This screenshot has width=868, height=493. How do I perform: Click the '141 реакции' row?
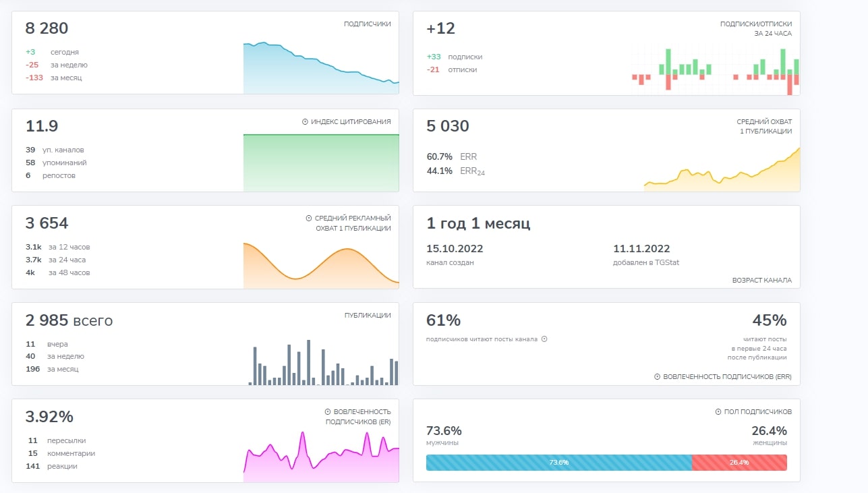(x=52, y=466)
